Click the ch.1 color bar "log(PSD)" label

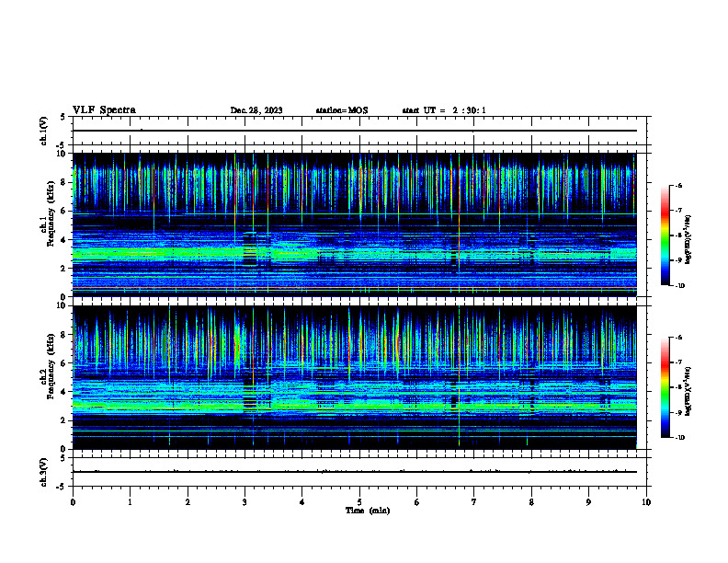coord(688,239)
